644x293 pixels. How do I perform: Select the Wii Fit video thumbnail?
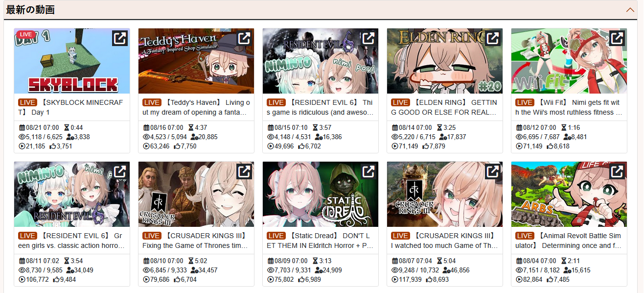click(x=569, y=61)
